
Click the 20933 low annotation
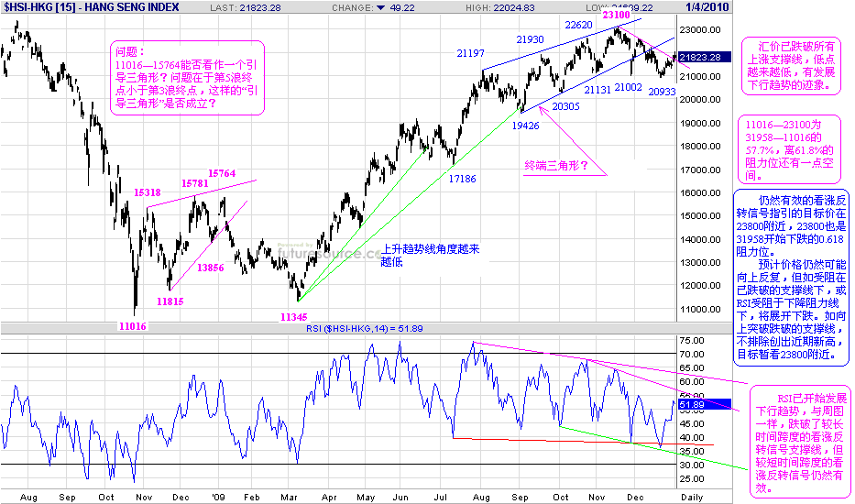pos(662,92)
